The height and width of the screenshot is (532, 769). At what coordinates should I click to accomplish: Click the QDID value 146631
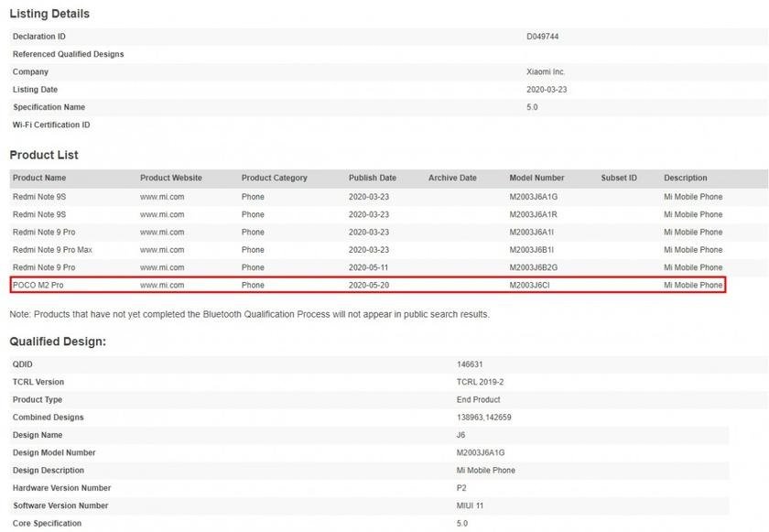point(470,364)
